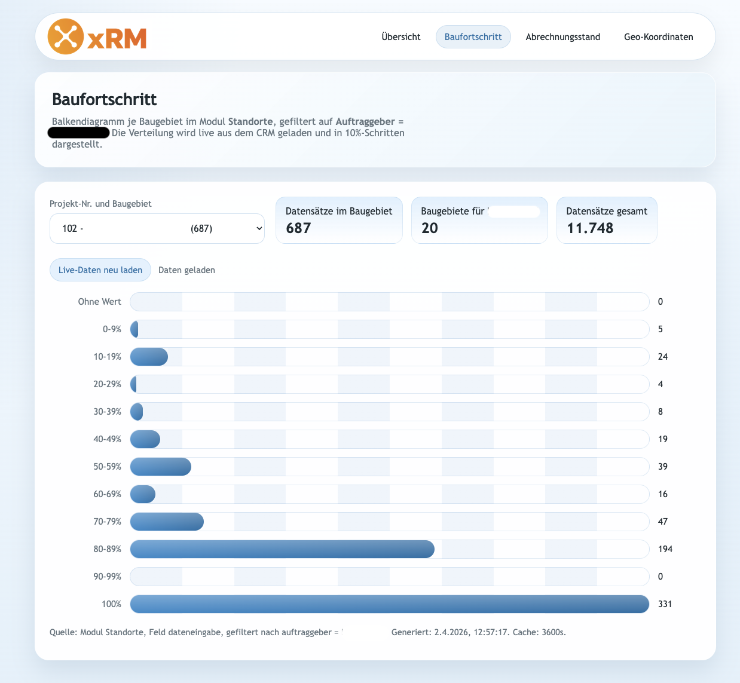Click the 30-39% bar
This screenshot has width=740, height=683.
point(136,412)
